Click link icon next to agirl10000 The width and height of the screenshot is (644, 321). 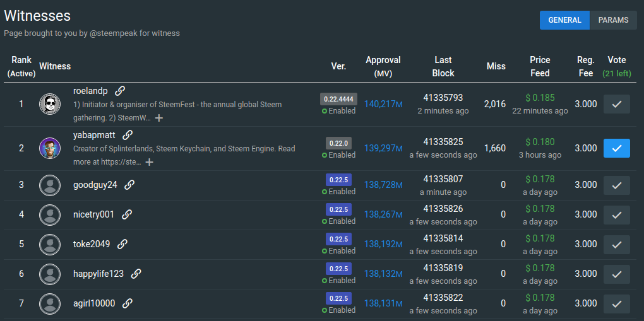point(128,303)
